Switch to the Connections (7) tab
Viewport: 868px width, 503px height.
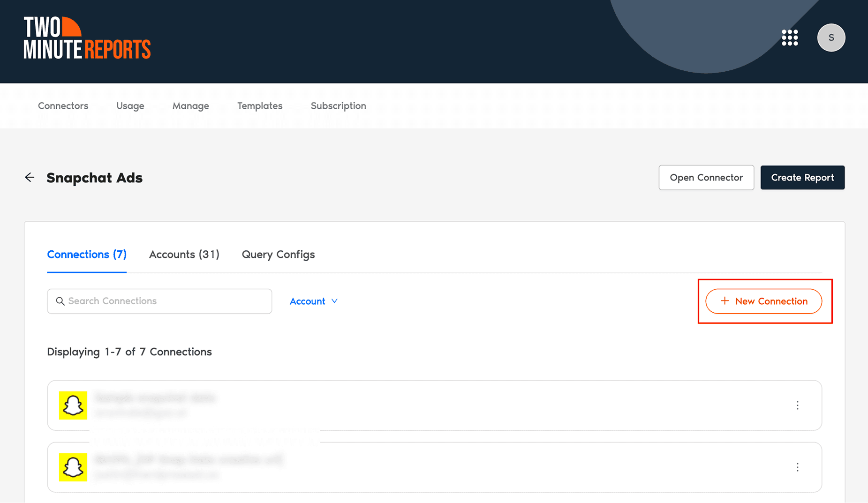[86, 254]
